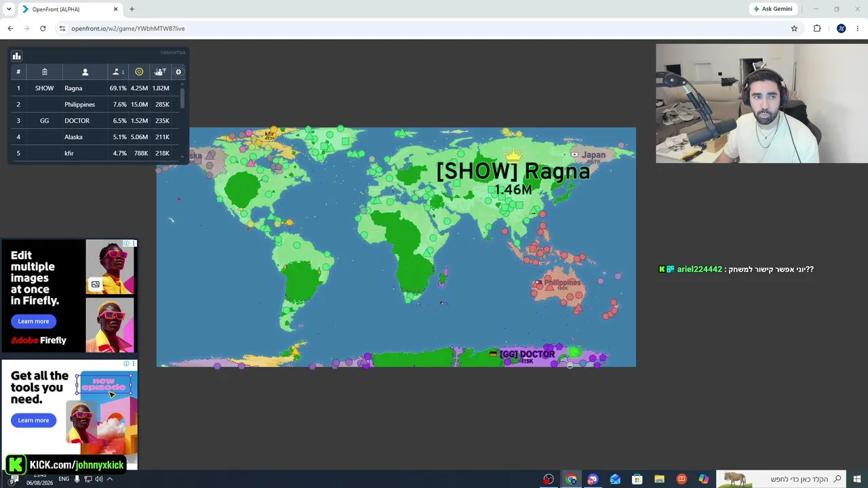Click the Japan label on map
This screenshot has height=488, width=868.
(593, 155)
